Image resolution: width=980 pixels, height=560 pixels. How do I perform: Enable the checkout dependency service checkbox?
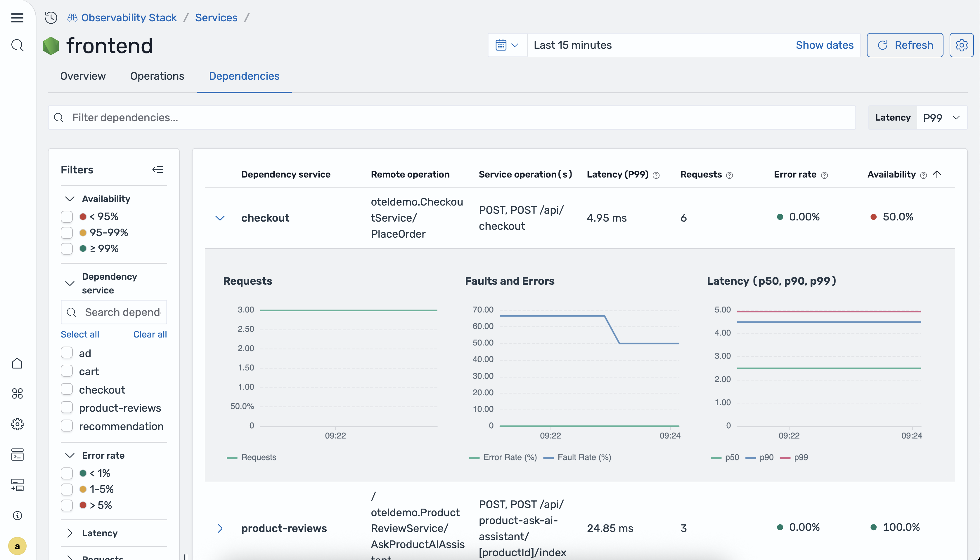(67, 389)
